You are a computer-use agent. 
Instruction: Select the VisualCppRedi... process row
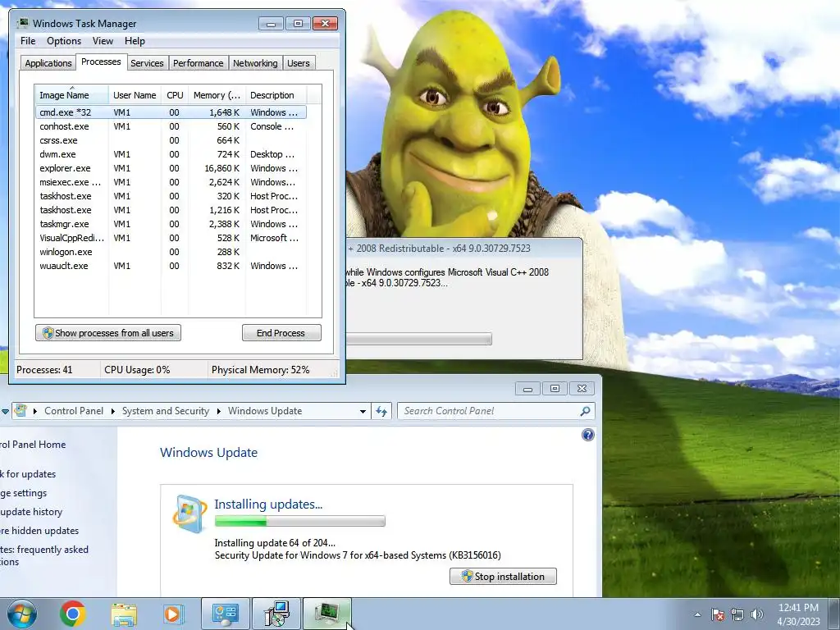(171, 238)
